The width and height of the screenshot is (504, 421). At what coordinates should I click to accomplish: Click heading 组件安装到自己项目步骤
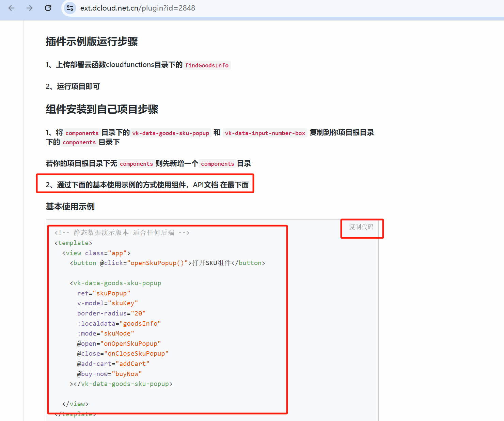(x=102, y=109)
